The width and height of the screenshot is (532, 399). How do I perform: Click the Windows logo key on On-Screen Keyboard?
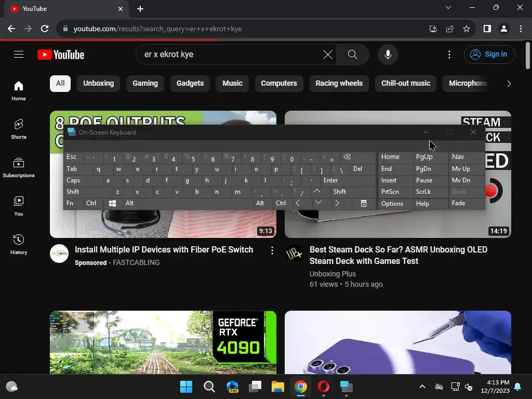tap(112, 203)
